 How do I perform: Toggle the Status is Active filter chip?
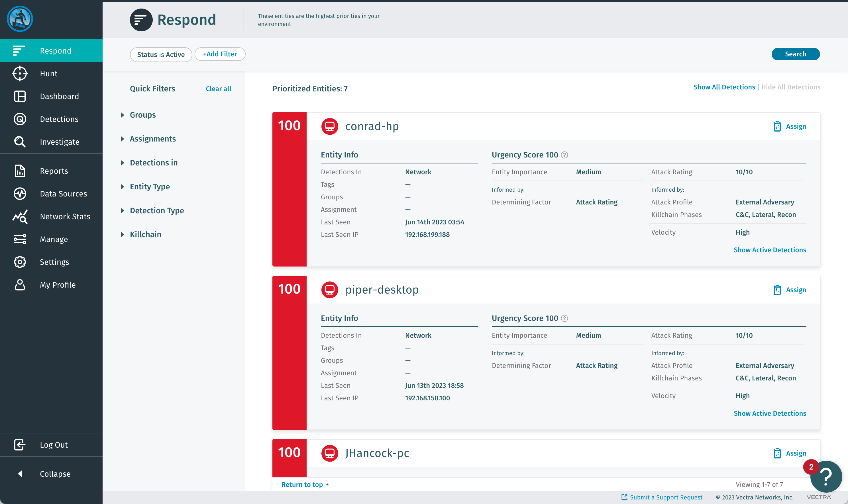click(x=161, y=54)
